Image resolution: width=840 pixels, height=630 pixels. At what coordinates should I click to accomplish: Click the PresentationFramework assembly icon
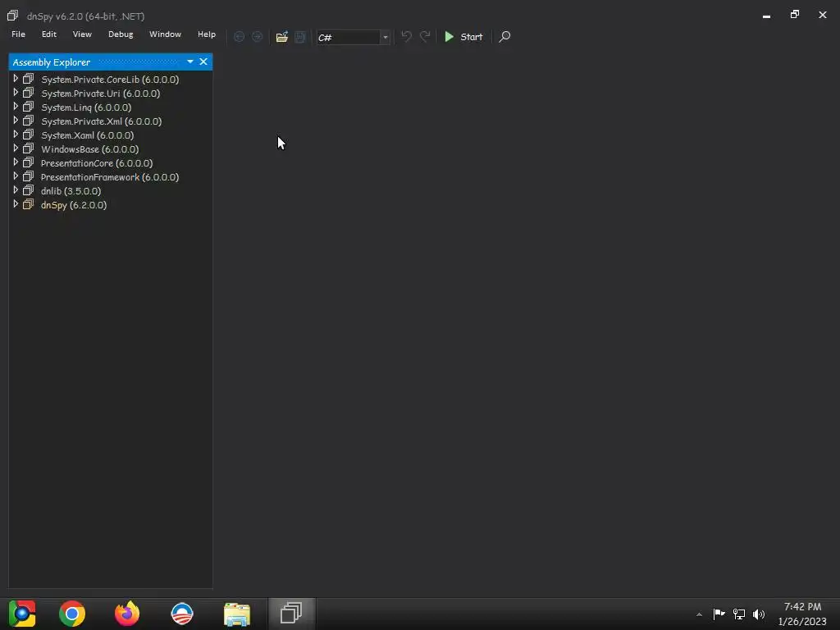coord(29,176)
